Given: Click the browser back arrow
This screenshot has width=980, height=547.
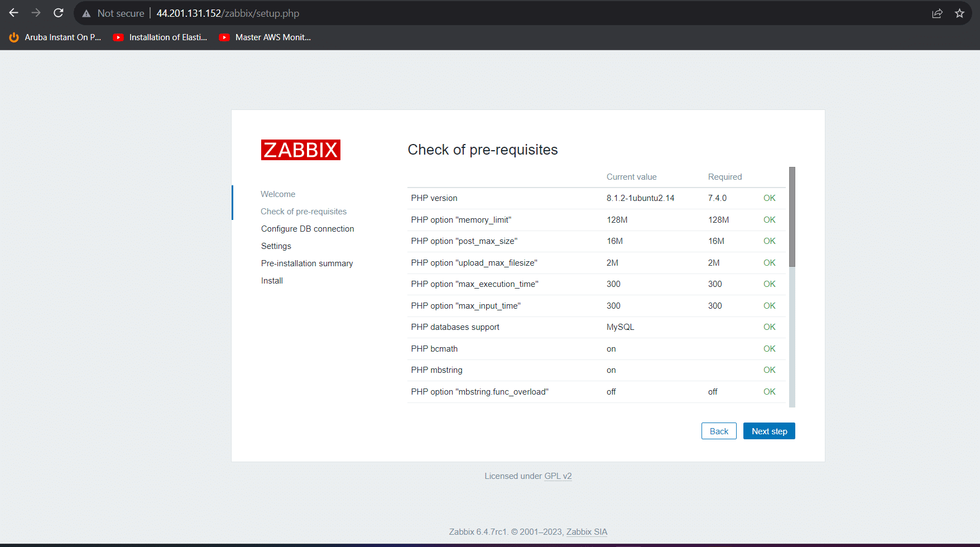Looking at the screenshot, I should coord(14,13).
